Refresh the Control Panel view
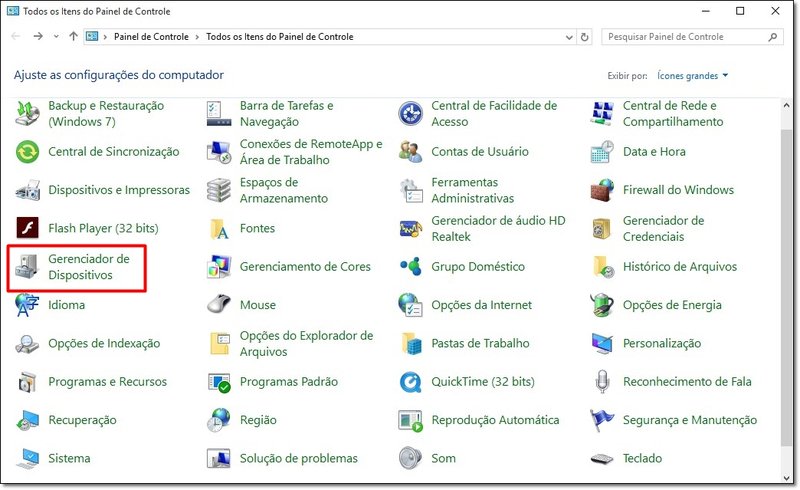 tap(585, 37)
